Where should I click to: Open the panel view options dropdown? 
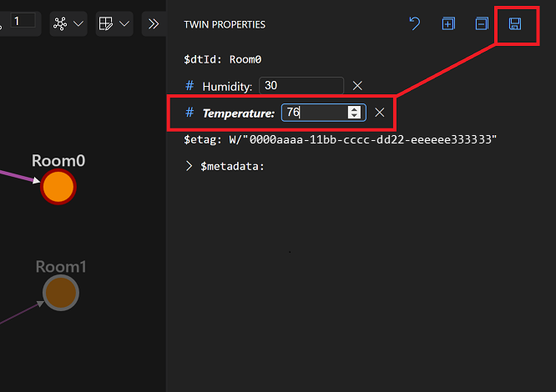click(x=114, y=23)
